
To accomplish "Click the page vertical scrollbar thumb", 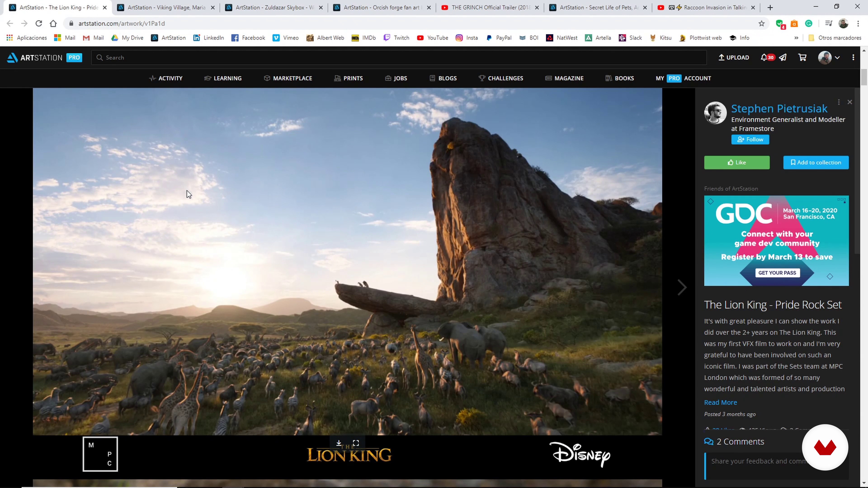I will (x=864, y=77).
